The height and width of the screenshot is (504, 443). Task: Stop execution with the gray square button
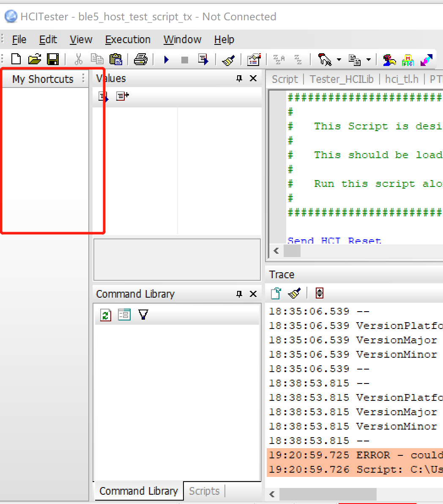coord(185,60)
